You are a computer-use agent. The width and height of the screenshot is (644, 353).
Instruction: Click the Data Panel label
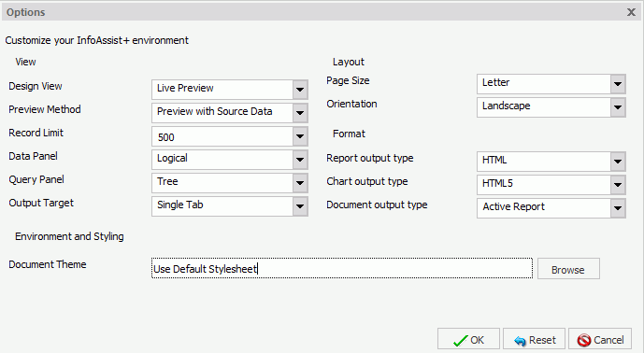(x=34, y=156)
